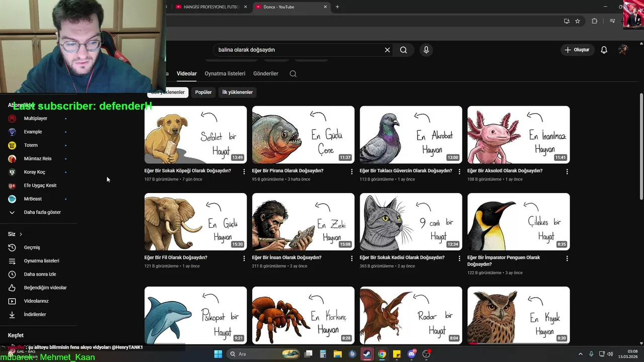Click the magnifier search button
Screen dimensions: 644x362
(x=404, y=50)
